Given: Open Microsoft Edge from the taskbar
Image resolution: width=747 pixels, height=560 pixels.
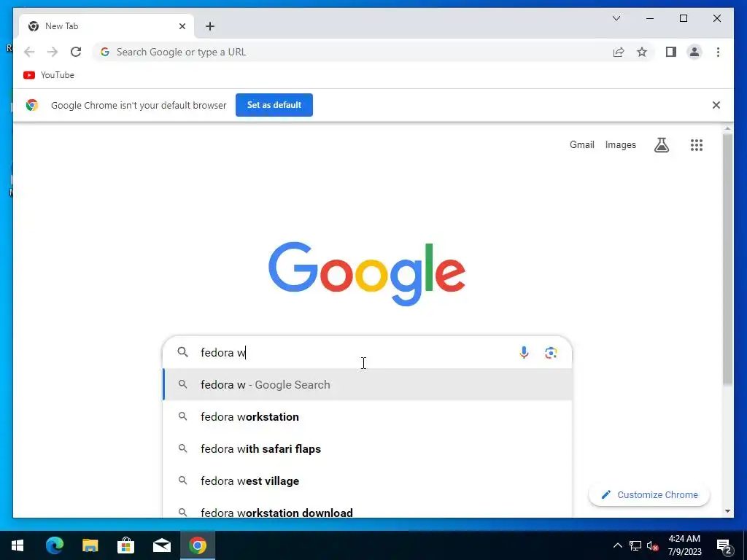Looking at the screenshot, I should [54, 545].
